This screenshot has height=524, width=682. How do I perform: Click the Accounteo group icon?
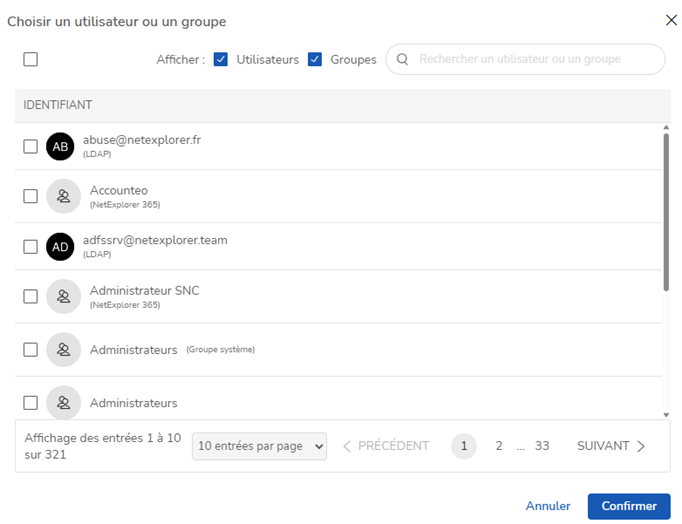coord(63,196)
